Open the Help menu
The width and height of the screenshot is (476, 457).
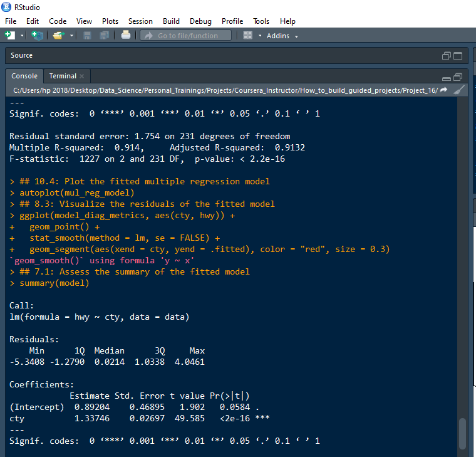click(287, 21)
